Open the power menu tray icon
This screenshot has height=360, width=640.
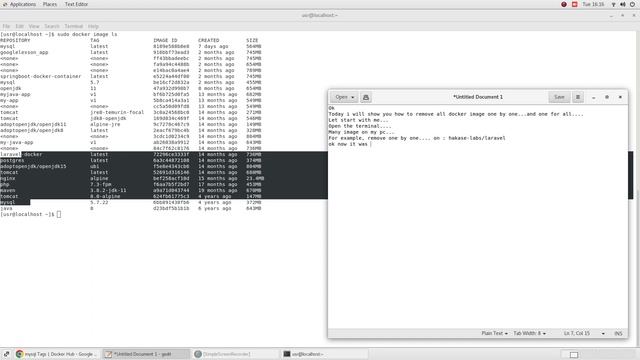632,4
